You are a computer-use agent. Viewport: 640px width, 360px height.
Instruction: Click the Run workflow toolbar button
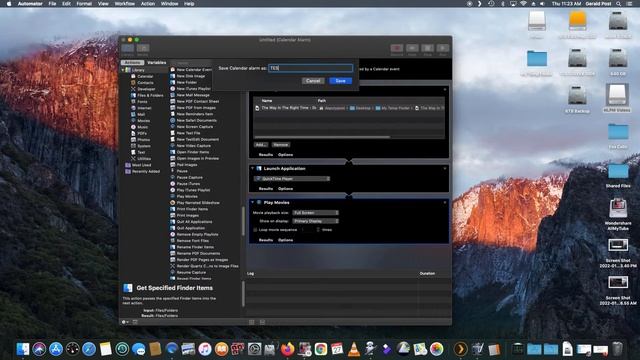[x=443, y=48]
